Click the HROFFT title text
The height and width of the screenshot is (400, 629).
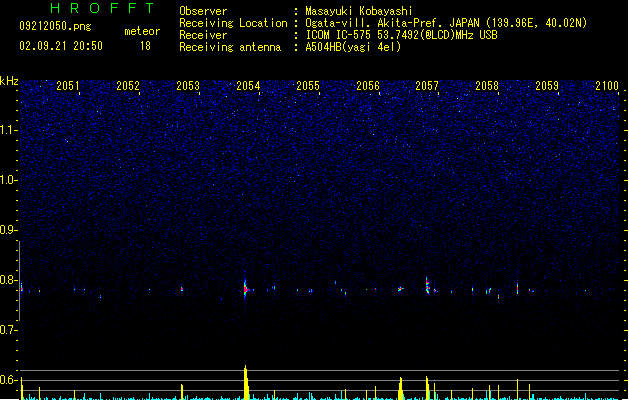(102, 8)
